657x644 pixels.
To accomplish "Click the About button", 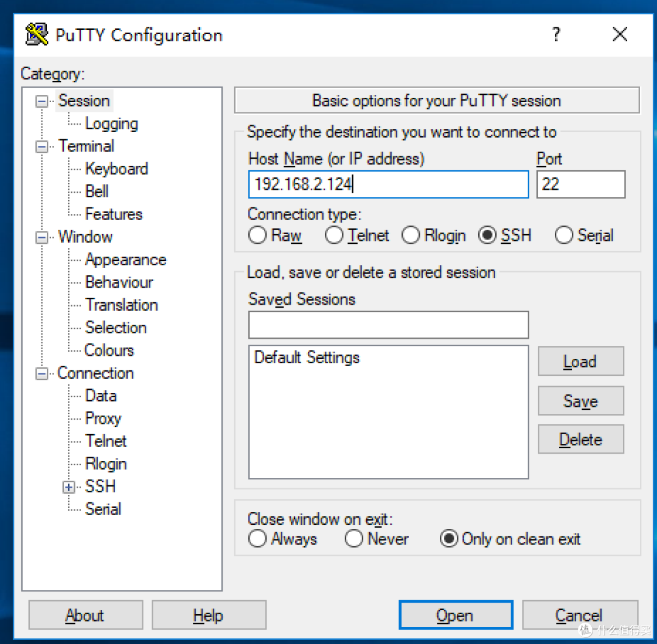I will (x=86, y=615).
